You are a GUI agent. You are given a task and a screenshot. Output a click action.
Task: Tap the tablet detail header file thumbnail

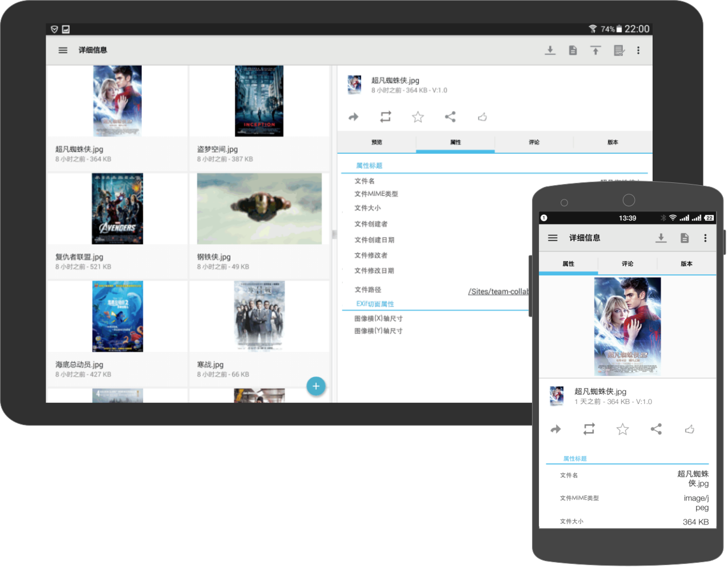(x=355, y=85)
